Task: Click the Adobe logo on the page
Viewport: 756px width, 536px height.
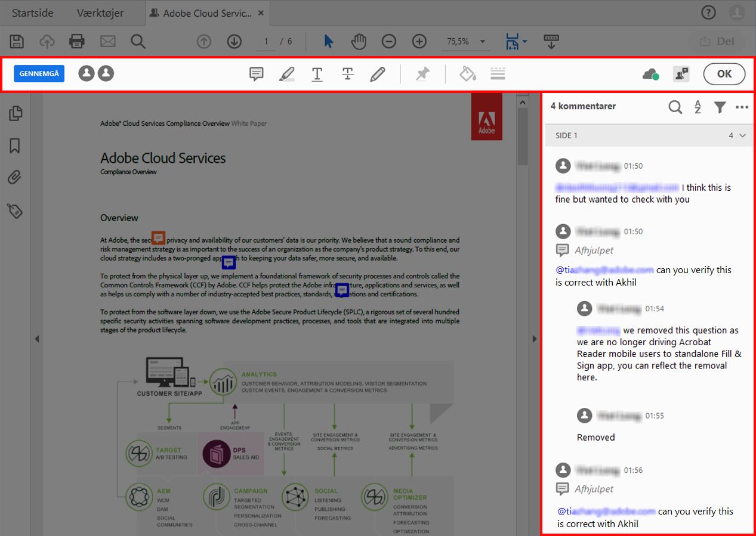Action: (x=486, y=118)
